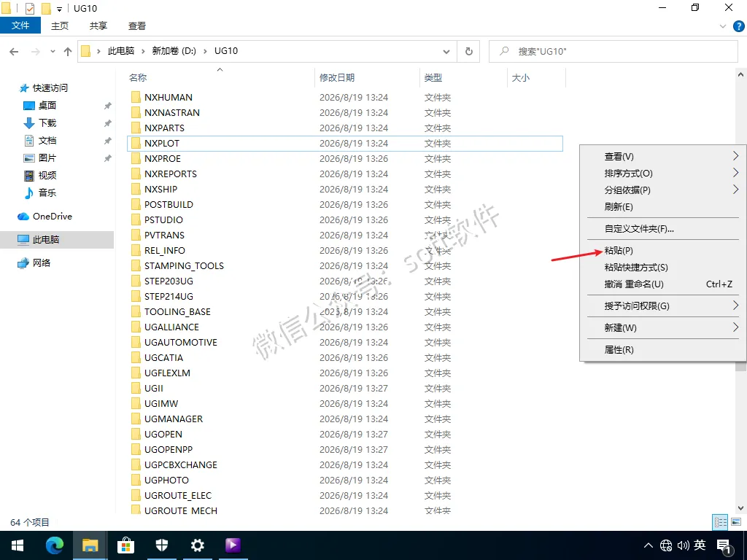The width and height of the screenshot is (747, 560).
Task: Click 此电脑 in the address breadcrumb
Action: [121, 51]
